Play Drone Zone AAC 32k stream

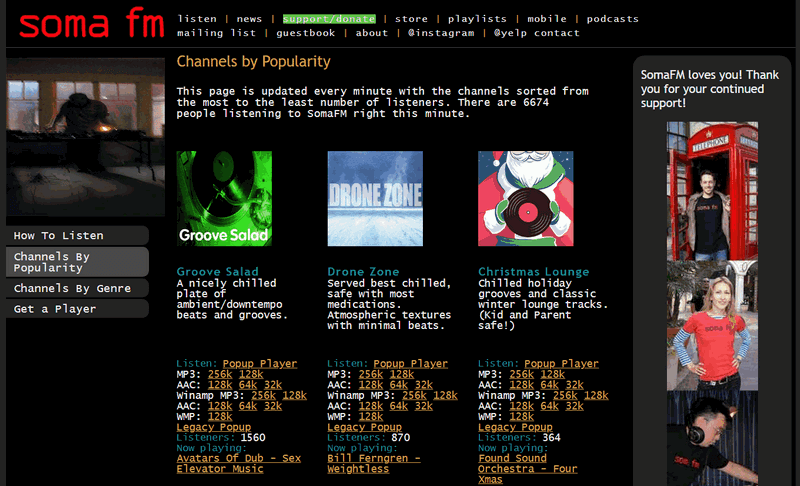[423, 385]
